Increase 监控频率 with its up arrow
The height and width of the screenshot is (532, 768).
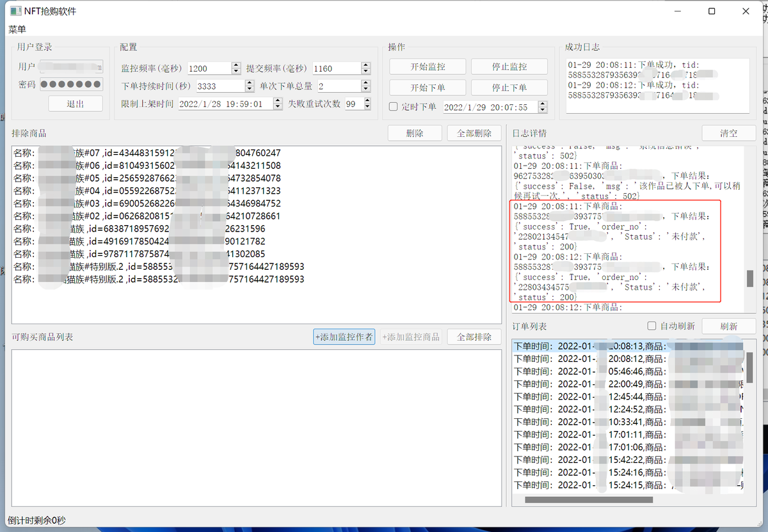[x=236, y=65]
